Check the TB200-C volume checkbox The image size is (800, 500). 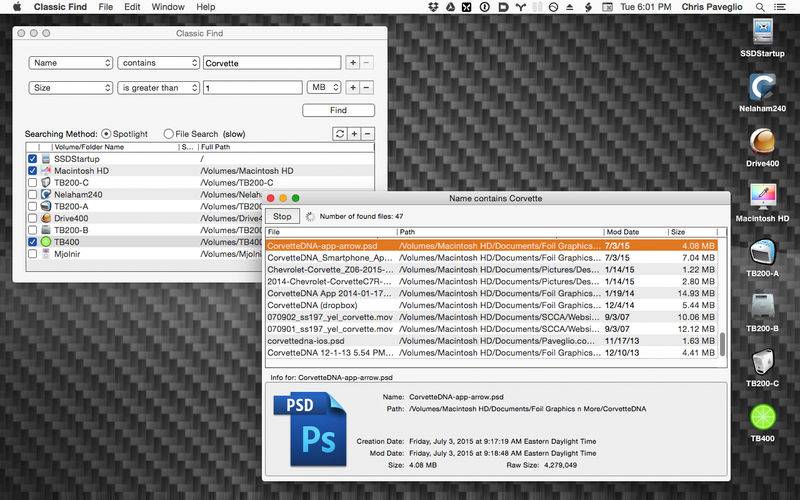click(33, 183)
